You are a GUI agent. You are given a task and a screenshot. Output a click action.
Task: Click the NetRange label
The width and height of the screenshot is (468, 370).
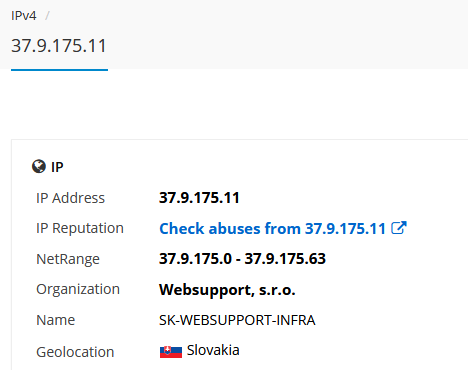click(x=68, y=259)
